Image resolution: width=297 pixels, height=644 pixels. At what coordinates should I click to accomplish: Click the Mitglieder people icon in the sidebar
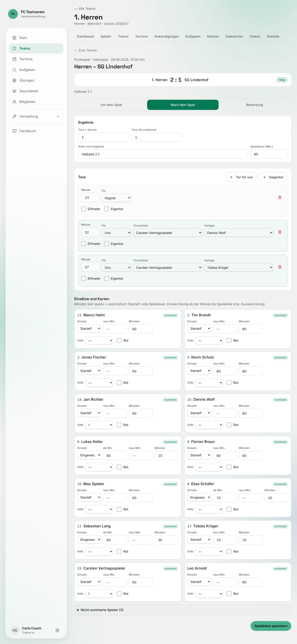pos(14,102)
